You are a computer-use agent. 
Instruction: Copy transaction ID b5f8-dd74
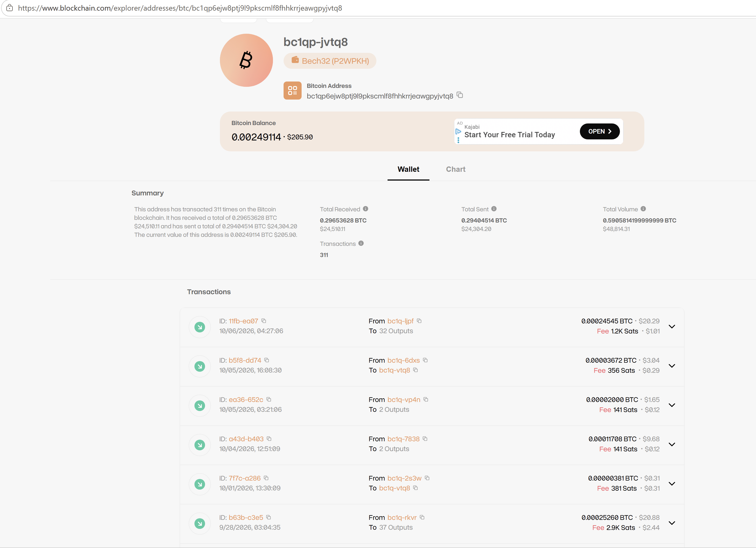pyautogui.click(x=267, y=360)
